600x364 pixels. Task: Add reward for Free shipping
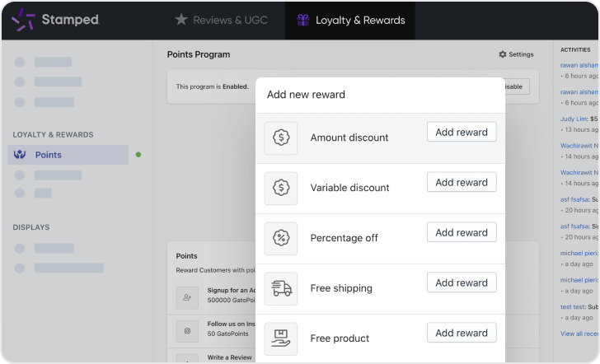click(462, 282)
